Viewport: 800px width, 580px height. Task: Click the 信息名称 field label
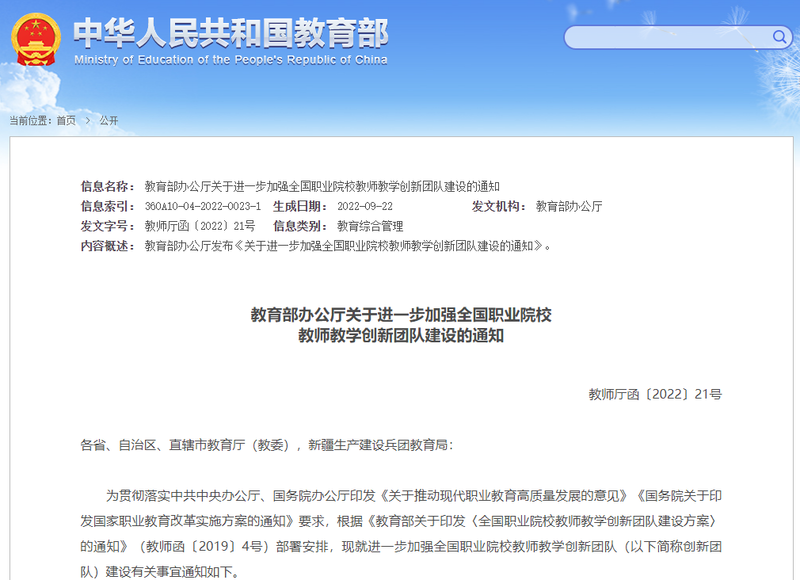tap(107, 187)
